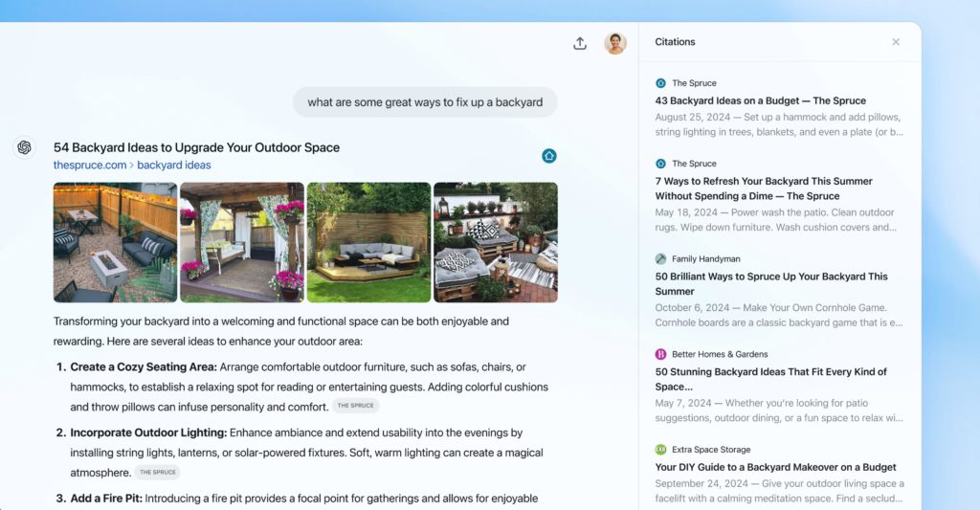The height and width of the screenshot is (510, 980).
Task: Click Better Homes & Gardens source icon
Action: click(660, 354)
